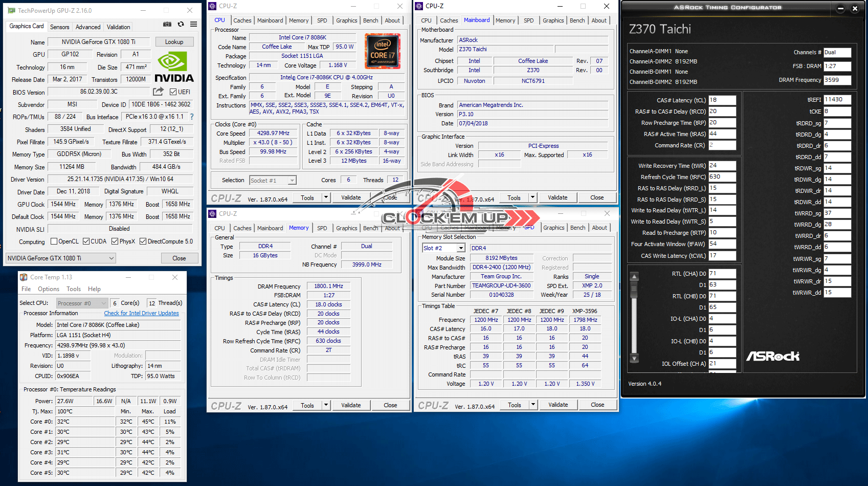
Task: Open the Check for Intel Driver Updates link
Action: click(x=141, y=313)
